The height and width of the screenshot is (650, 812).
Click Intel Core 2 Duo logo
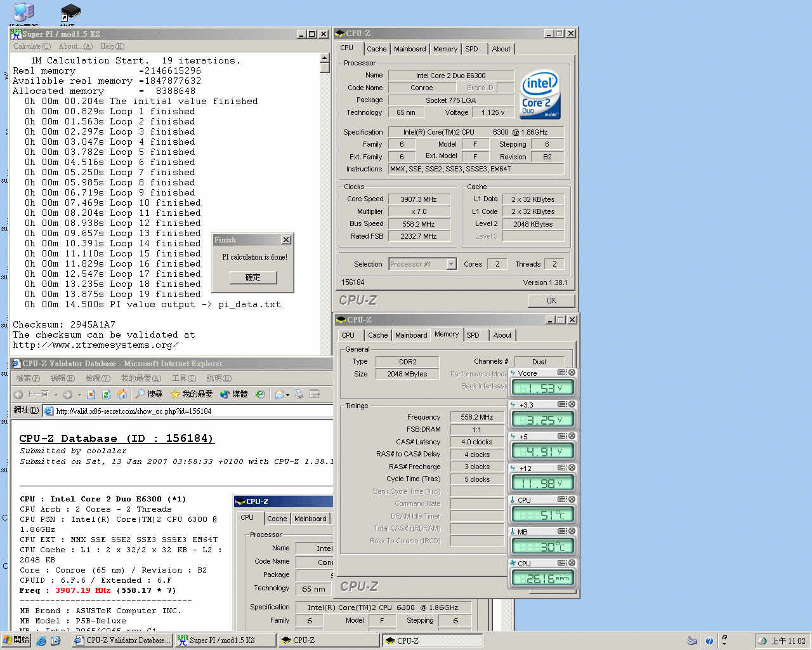click(540, 94)
